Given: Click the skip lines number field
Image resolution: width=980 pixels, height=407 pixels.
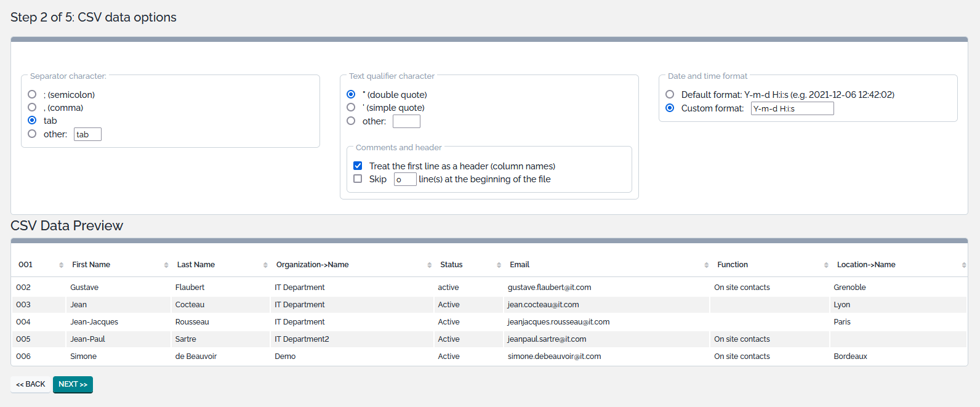Looking at the screenshot, I should click(405, 179).
